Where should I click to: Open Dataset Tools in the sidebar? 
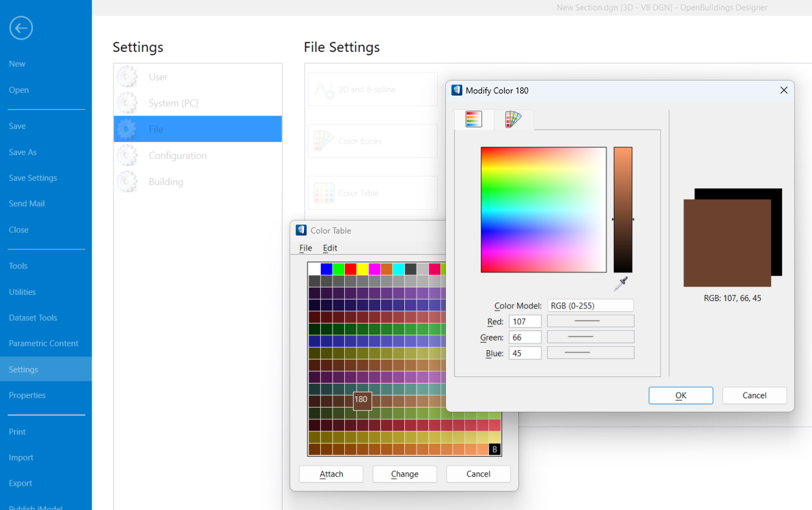33,317
